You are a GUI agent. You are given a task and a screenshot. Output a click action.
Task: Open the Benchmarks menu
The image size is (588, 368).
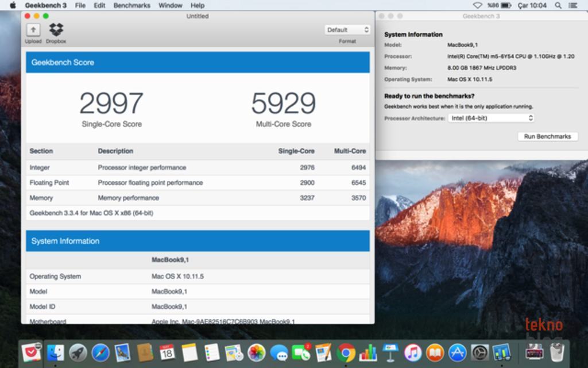coord(131,5)
